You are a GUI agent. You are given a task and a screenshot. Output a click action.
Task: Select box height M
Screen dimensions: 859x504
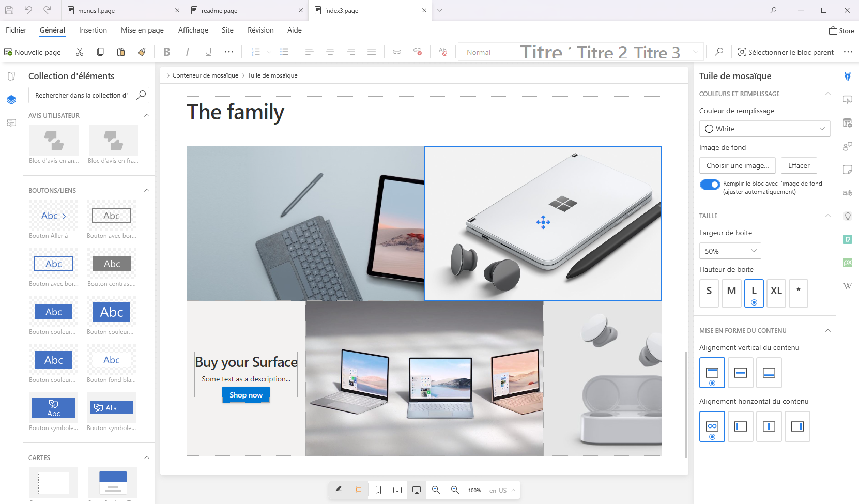click(x=731, y=293)
